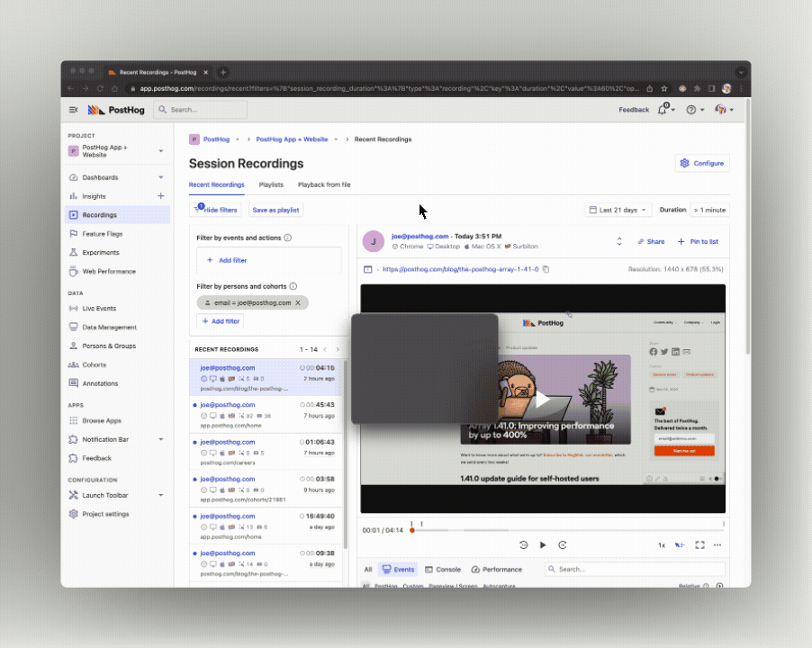This screenshot has height=648, width=812.
Task: Switch to the Playlists tab
Action: click(x=271, y=184)
